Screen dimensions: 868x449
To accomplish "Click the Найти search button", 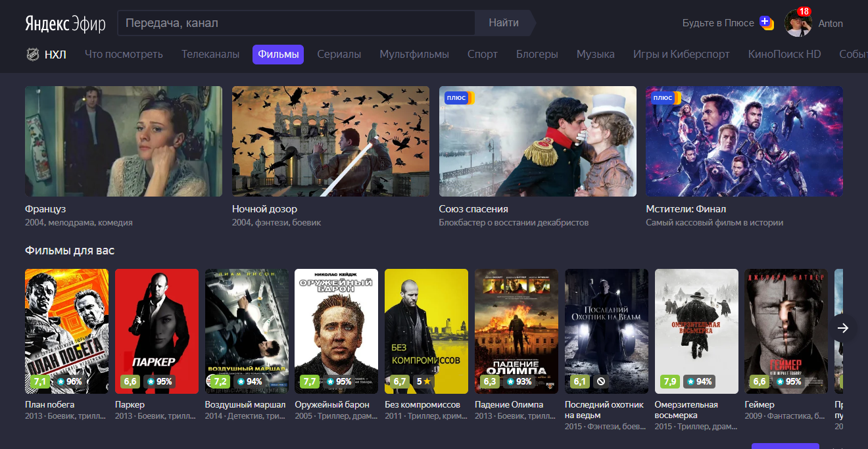I will click(x=504, y=23).
